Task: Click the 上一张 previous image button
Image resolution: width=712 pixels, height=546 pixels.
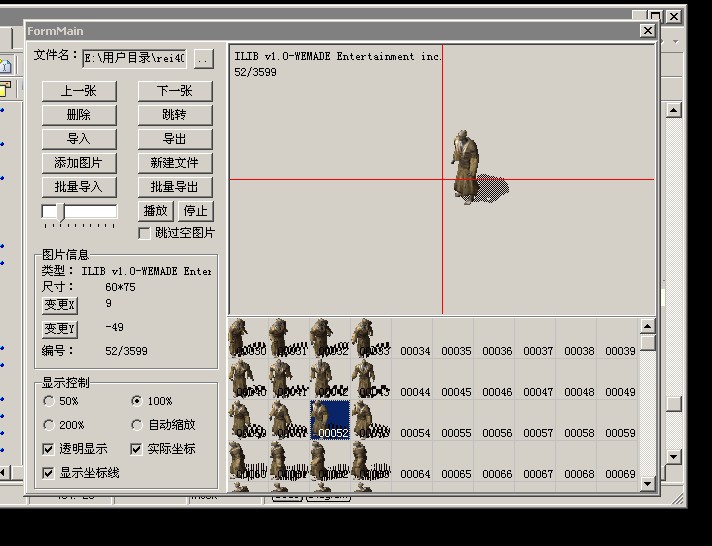Action: tap(79, 91)
